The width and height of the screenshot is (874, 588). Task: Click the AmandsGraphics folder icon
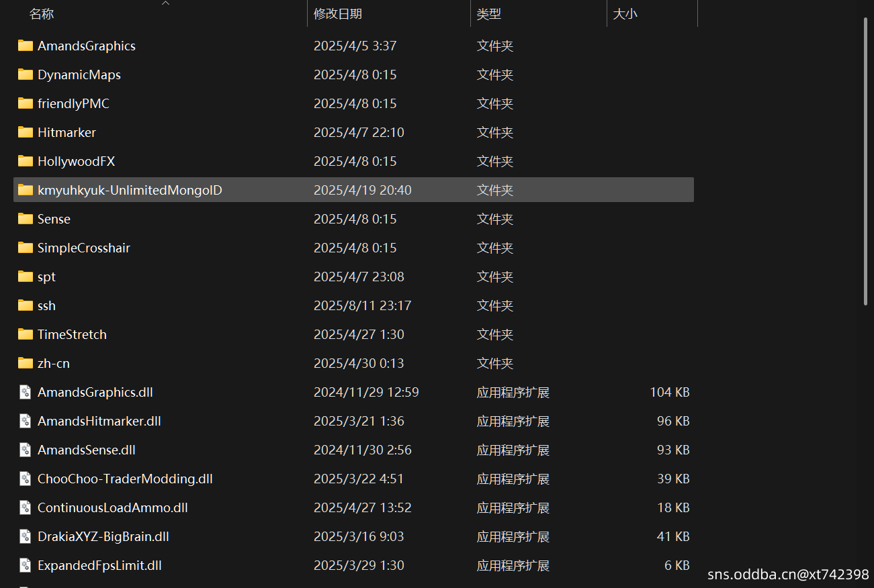(x=26, y=46)
